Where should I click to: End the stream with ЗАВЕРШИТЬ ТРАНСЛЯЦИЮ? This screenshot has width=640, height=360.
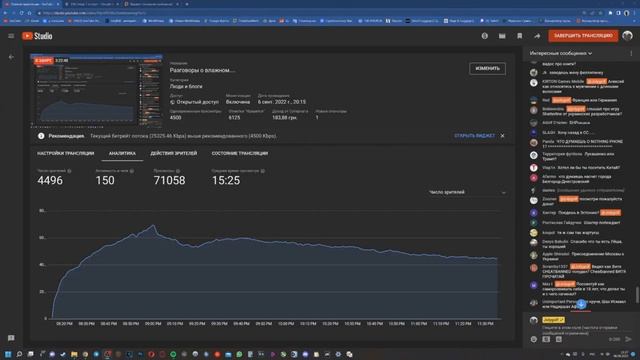[x=583, y=36]
